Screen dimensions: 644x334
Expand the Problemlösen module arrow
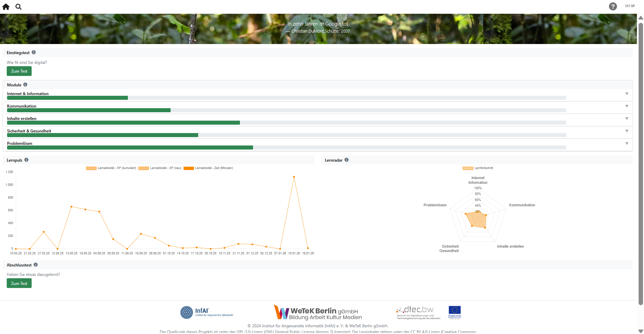(627, 143)
